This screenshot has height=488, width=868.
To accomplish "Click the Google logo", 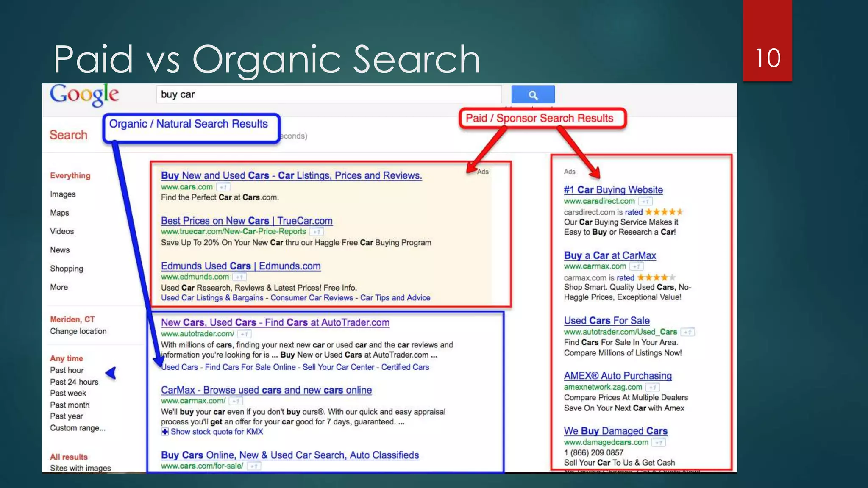I will (x=84, y=95).
